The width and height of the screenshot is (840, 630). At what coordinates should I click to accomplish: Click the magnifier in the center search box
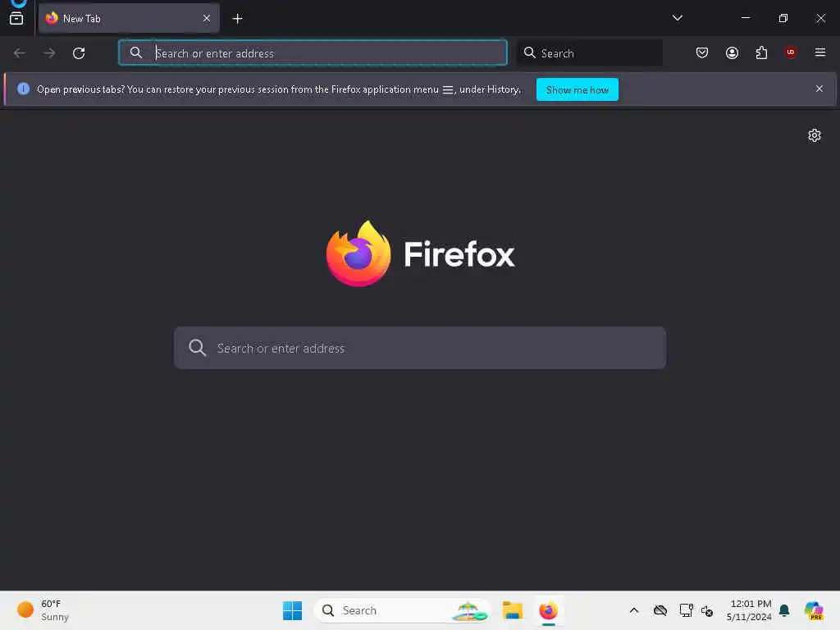(x=197, y=348)
